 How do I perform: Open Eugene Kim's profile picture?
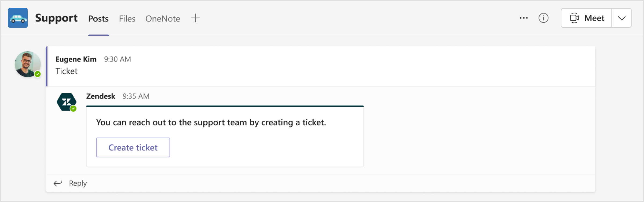tap(27, 64)
